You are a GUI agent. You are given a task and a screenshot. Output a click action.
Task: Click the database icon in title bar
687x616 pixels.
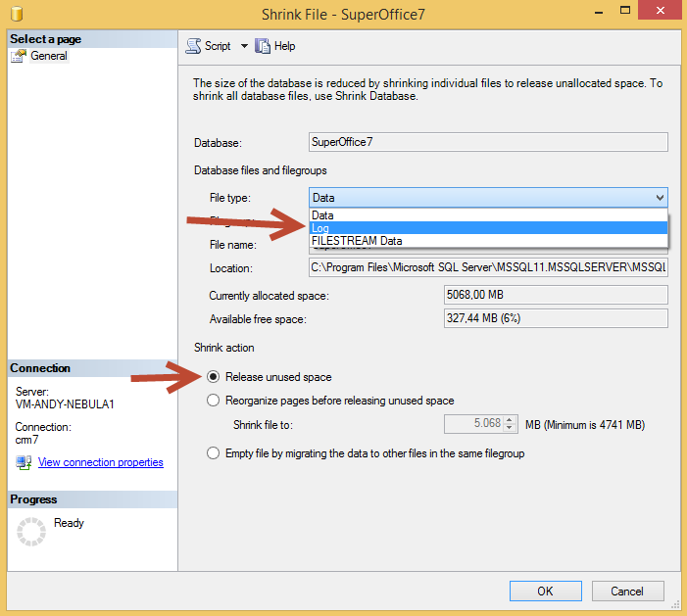[17, 14]
